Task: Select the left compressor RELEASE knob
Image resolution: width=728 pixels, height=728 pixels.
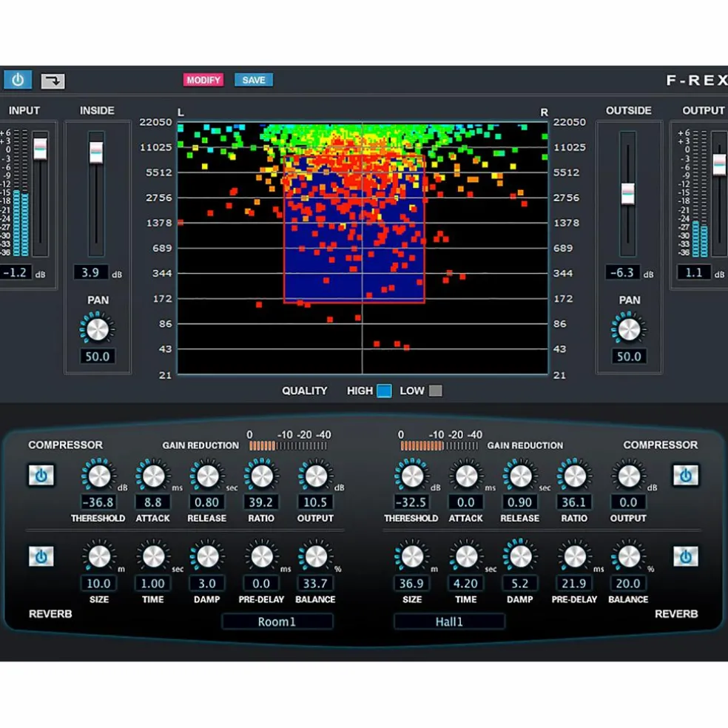Action: [208, 476]
